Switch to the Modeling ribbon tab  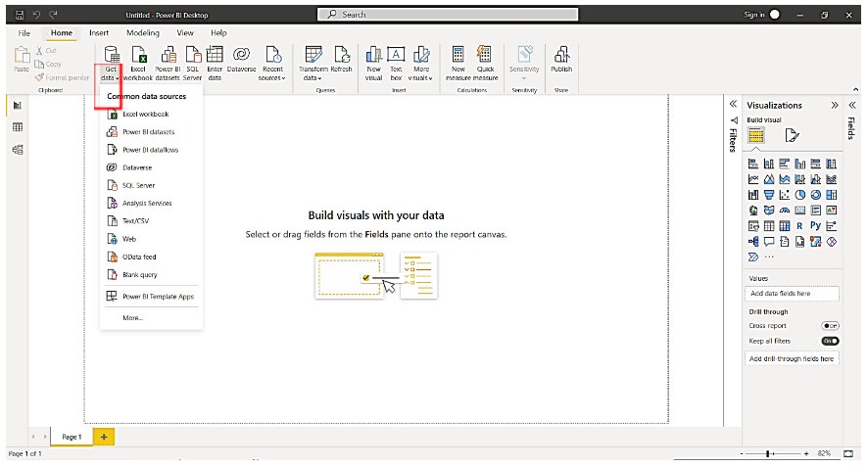click(x=143, y=32)
